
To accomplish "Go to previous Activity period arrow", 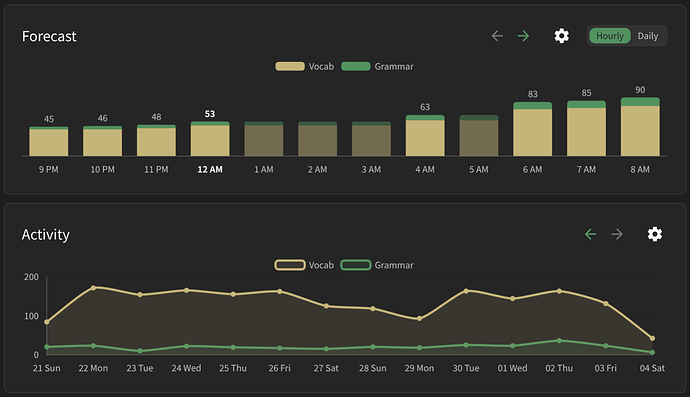I will (591, 234).
